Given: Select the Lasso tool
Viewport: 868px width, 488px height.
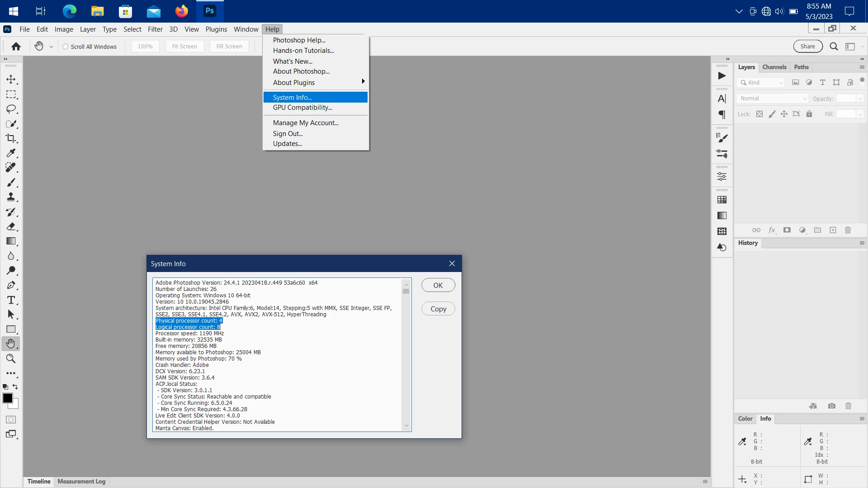Looking at the screenshot, I should tap(11, 109).
